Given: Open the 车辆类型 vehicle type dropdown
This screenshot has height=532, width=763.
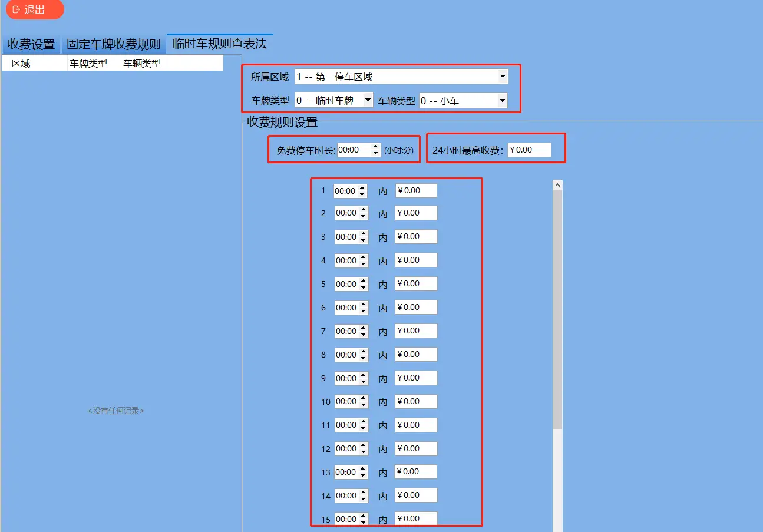Looking at the screenshot, I should [x=503, y=100].
